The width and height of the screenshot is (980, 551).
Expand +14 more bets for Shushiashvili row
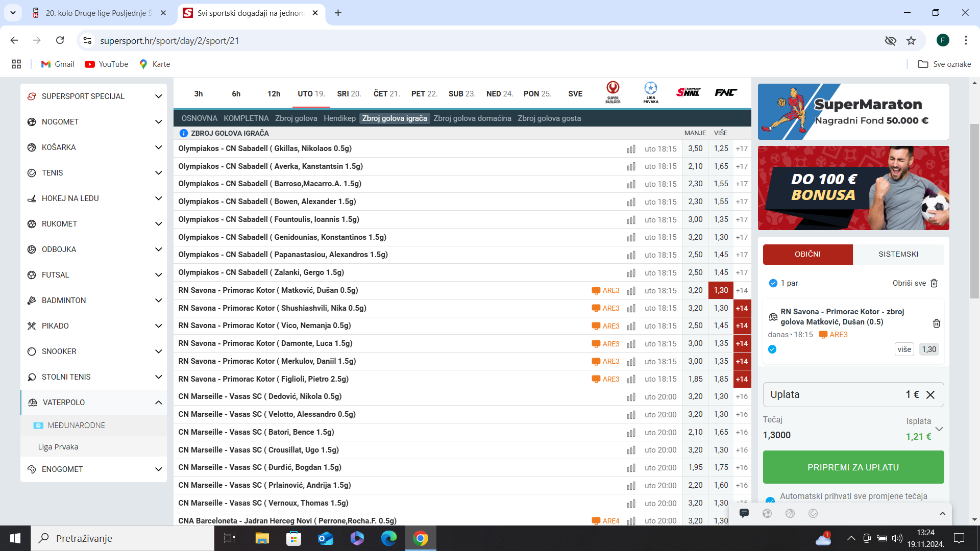pos(742,308)
